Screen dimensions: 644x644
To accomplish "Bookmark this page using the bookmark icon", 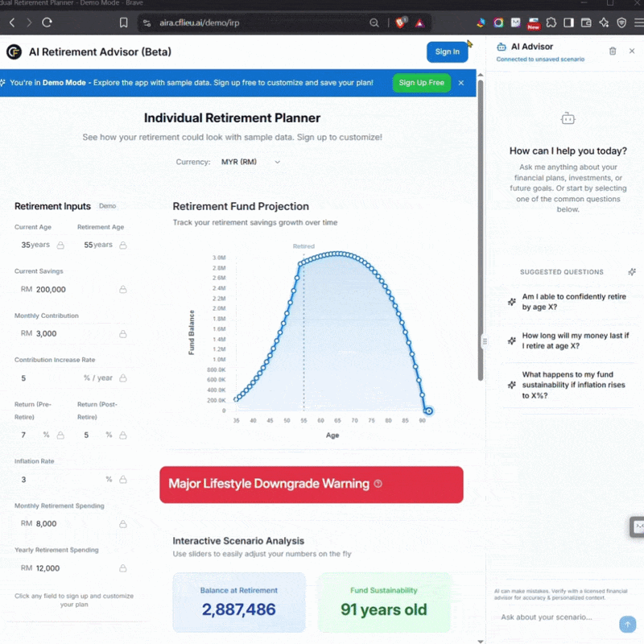I will (123, 23).
